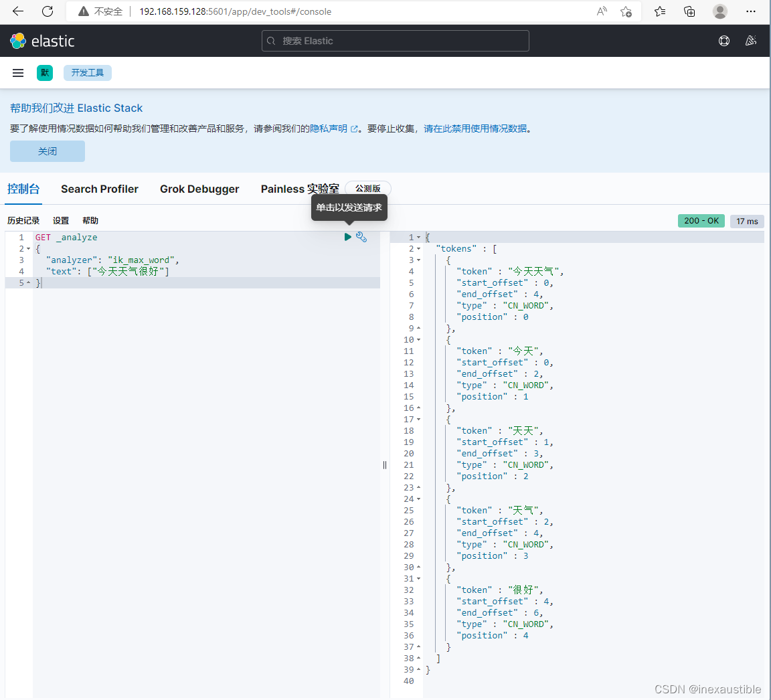Close the telemetry banner with 关闭
This screenshot has height=700, width=771.
pyautogui.click(x=48, y=151)
